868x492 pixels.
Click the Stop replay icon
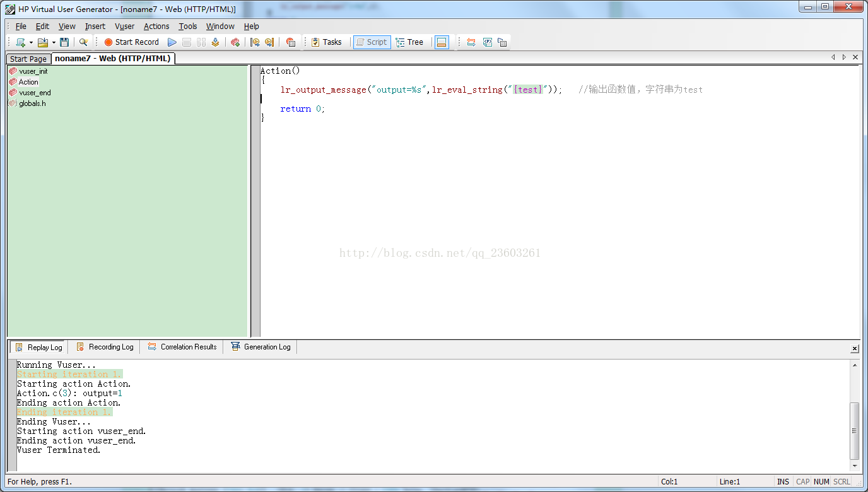(187, 42)
